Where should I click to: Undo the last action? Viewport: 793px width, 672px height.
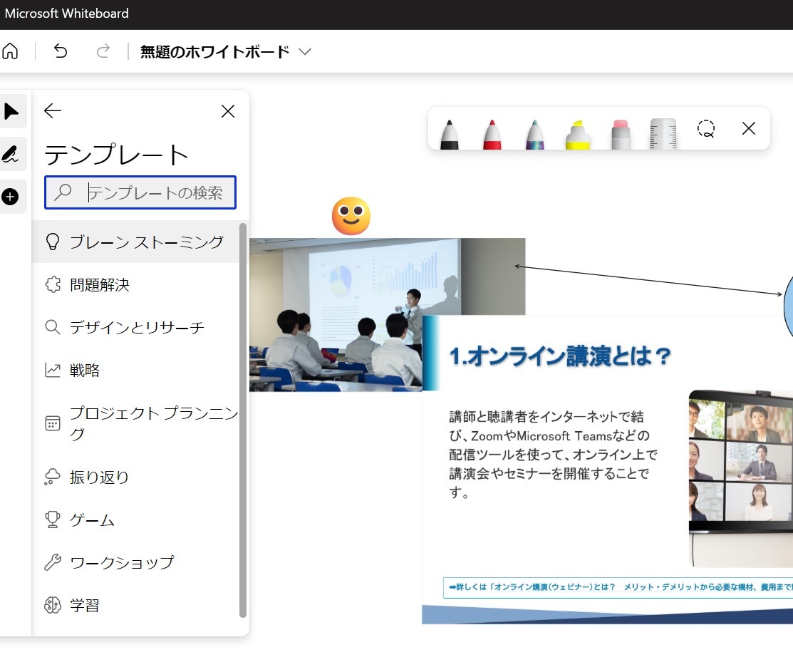[61, 51]
